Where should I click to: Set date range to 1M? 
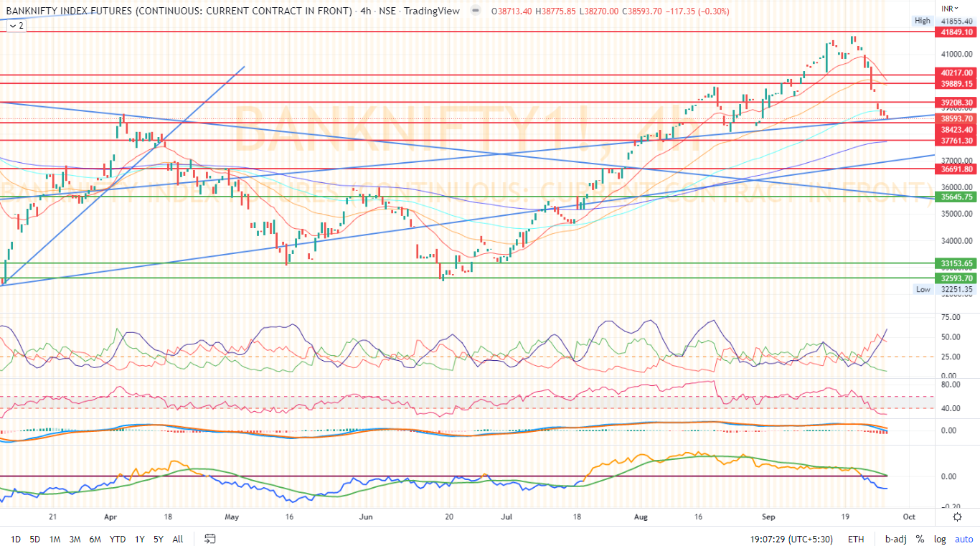point(55,539)
